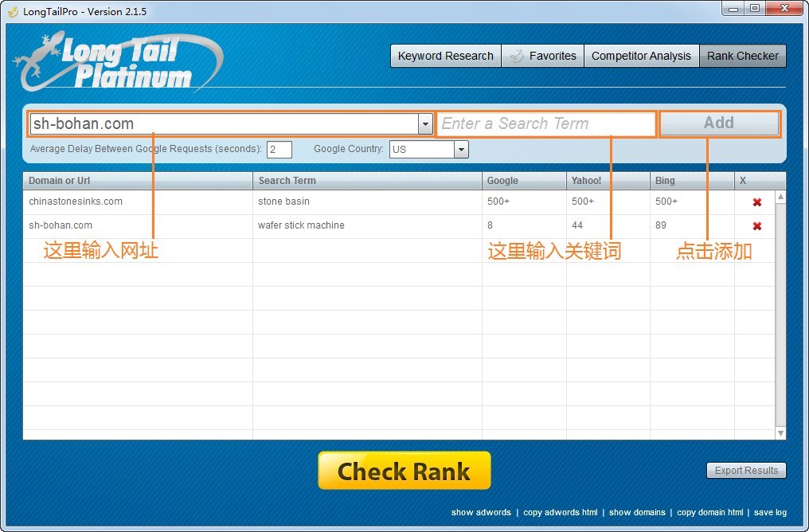Click the Long Tail Platinum gecko logo
The height and width of the screenshot is (532, 809).
tap(119, 62)
